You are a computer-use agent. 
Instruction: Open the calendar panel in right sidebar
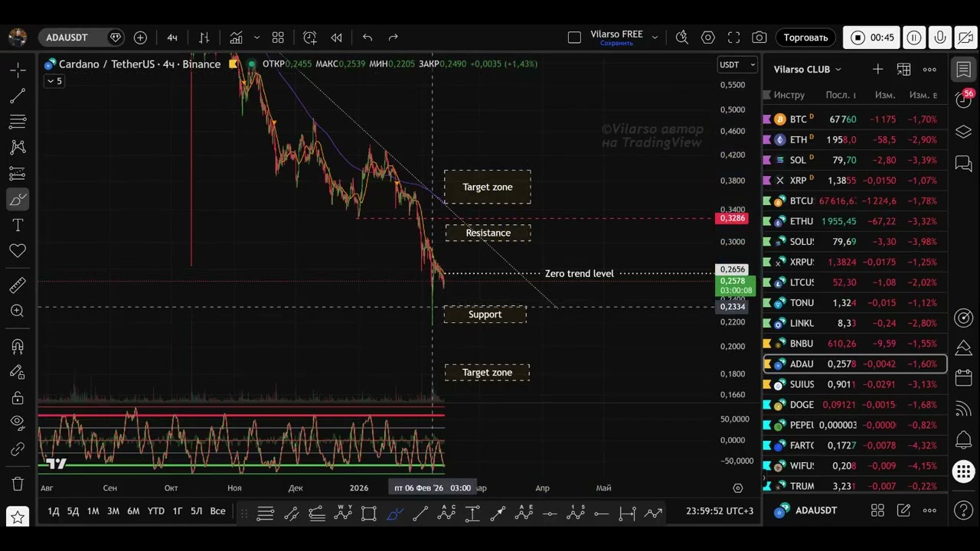[x=964, y=378]
